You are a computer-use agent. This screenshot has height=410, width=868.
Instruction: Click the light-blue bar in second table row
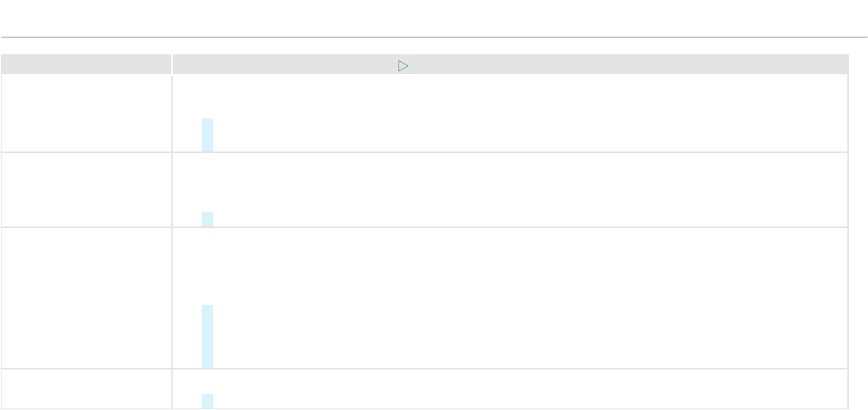click(x=208, y=219)
